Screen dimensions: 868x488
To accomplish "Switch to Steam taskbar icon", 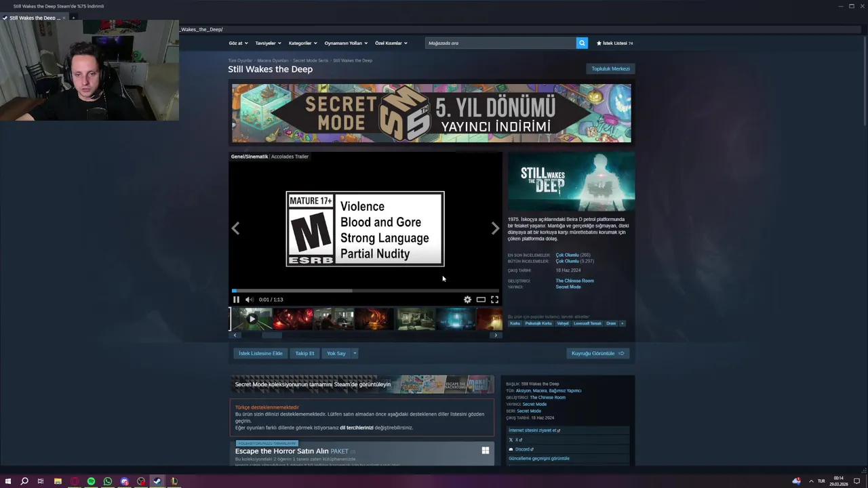I will [157, 481].
